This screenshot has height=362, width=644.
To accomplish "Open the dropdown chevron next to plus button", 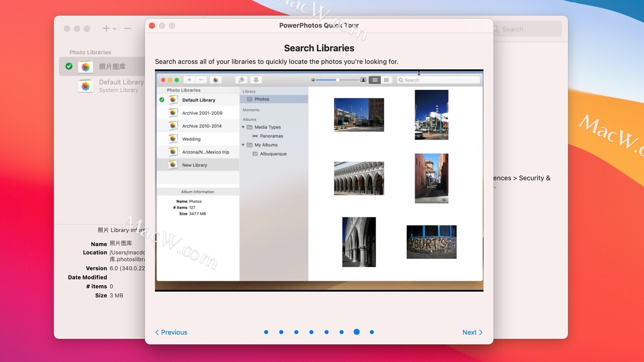I will (114, 29).
